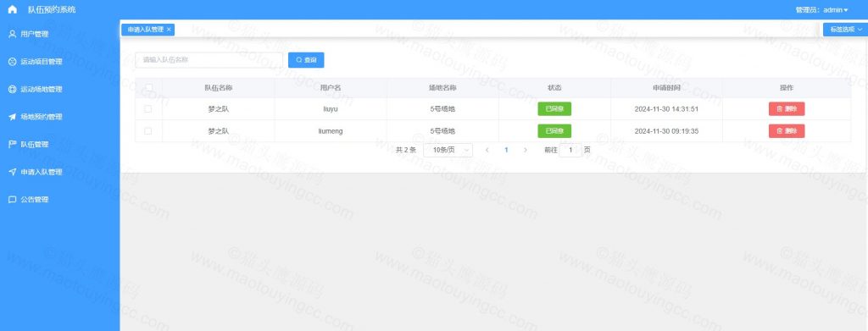Click the 队伍管理 flag icon
The image size is (868, 331).
(12, 144)
